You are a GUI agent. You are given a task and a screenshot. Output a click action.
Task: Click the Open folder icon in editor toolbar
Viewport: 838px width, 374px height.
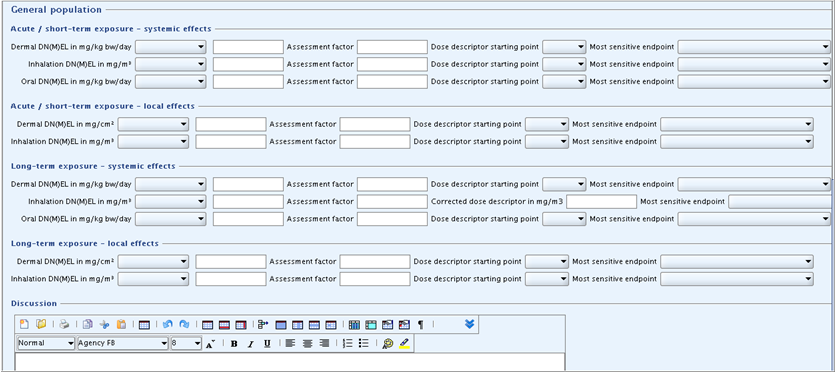coord(41,324)
